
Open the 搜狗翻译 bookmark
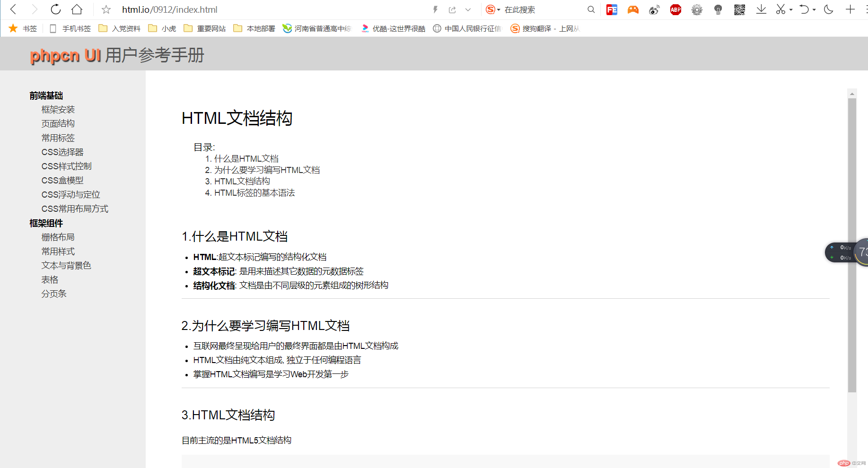pos(545,28)
